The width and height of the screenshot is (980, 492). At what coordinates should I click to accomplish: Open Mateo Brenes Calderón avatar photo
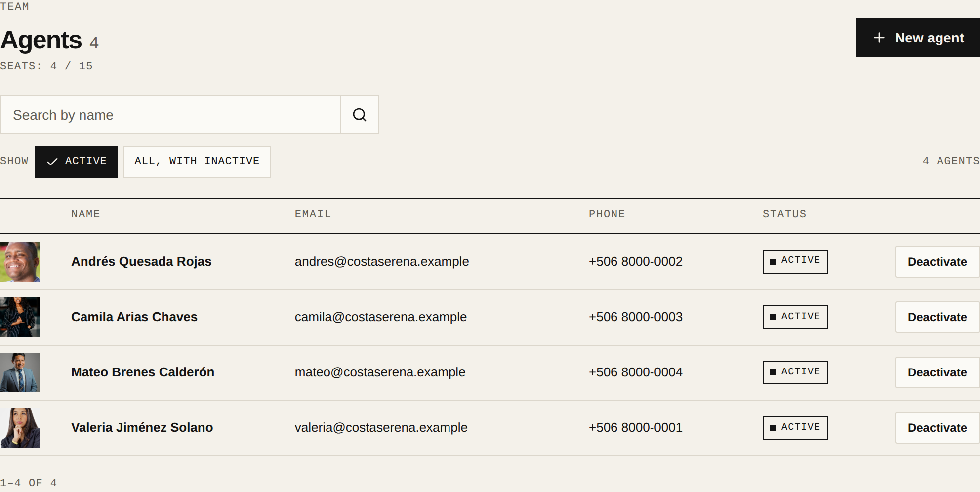tap(20, 372)
